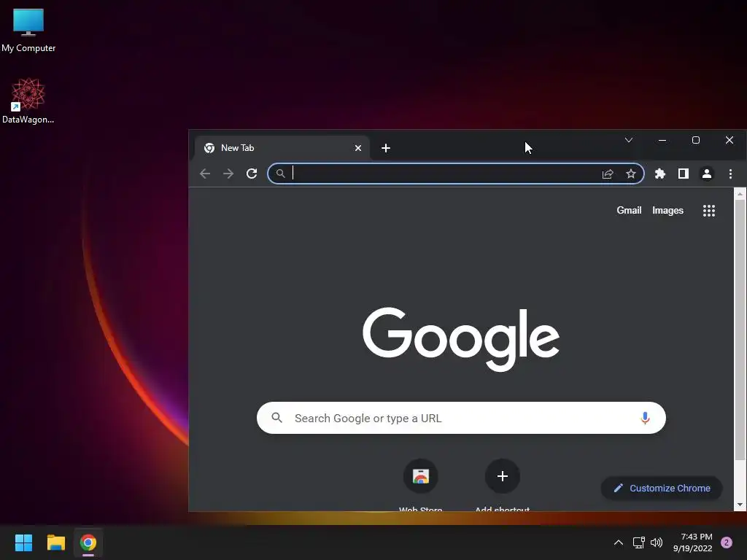This screenshot has height=560, width=747.
Task: Open the Images link
Action: pyautogui.click(x=667, y=211)
